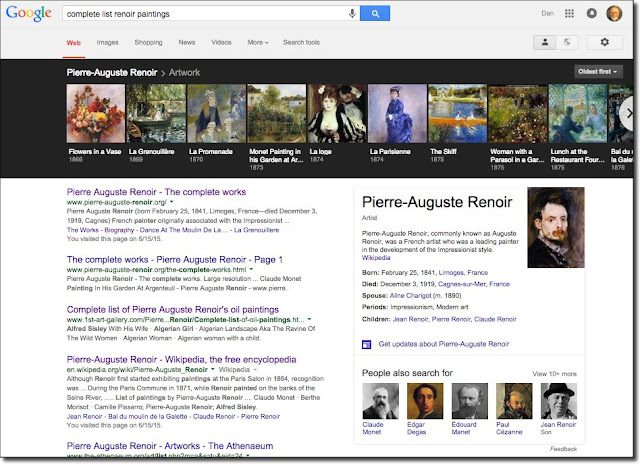Image resolution: width=640 pixels, height=464 pixels.
Task: Select the hide private results globe toggle
Action: [x=567, y=42]
